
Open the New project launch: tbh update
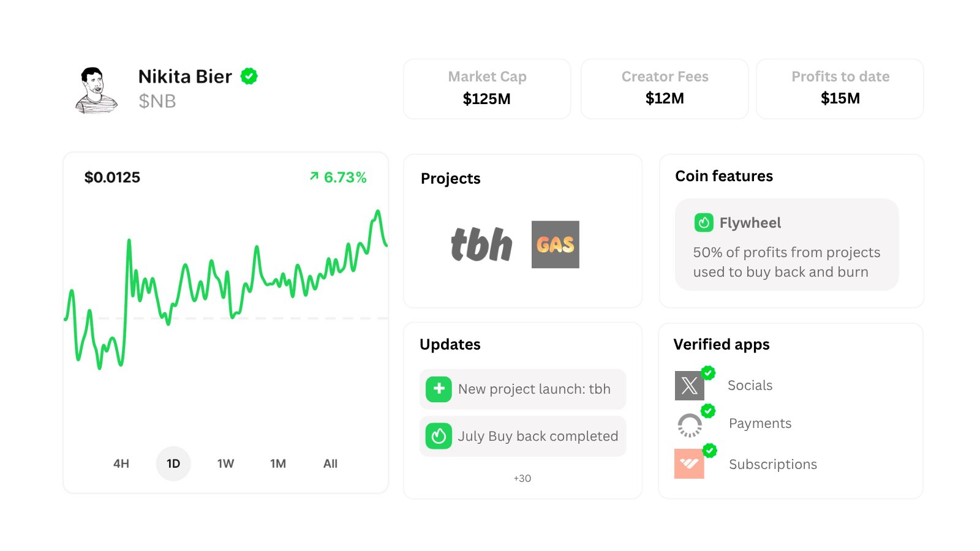click(x=534, y=389)
